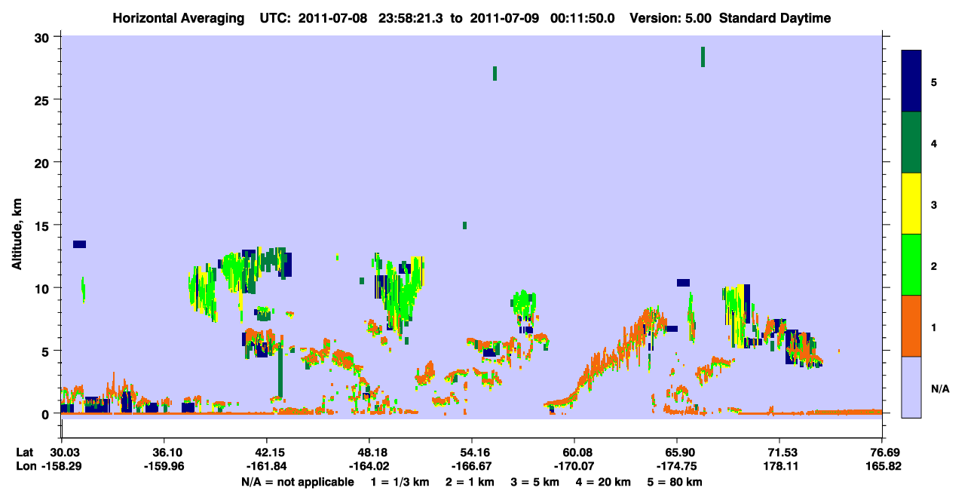Click latitude value '36.10'

164,452
